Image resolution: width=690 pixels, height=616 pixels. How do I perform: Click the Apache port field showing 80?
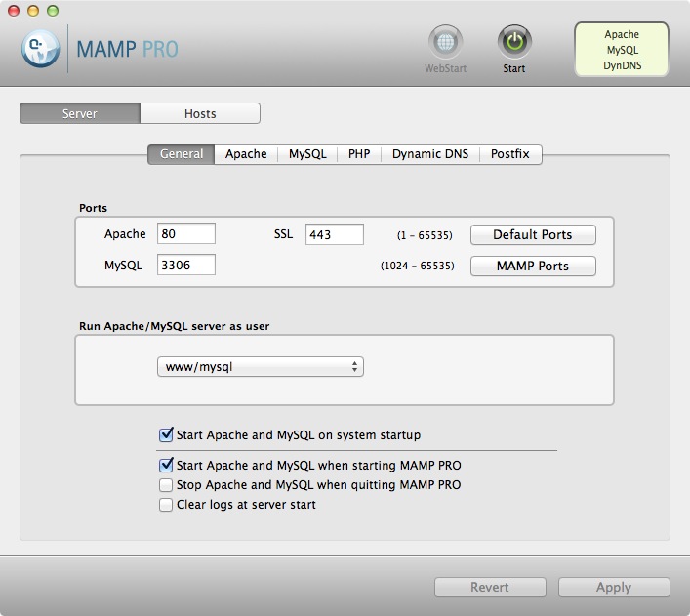(x=186, y=233)
